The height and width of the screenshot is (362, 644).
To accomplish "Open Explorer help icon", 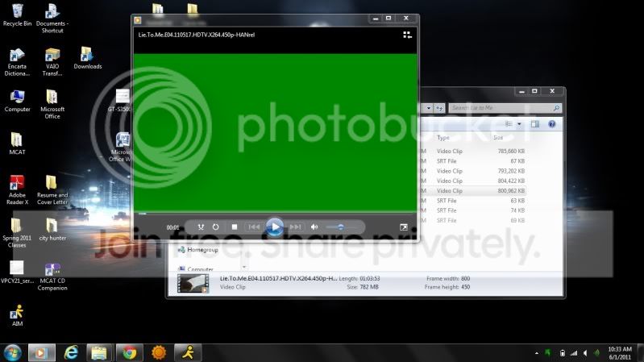I will point(551,124).
